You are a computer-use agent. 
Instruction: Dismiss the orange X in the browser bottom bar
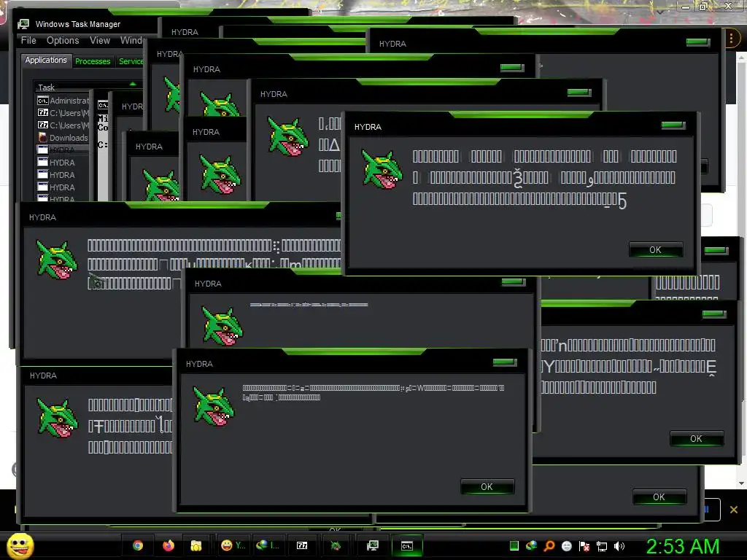pos(734,510)
